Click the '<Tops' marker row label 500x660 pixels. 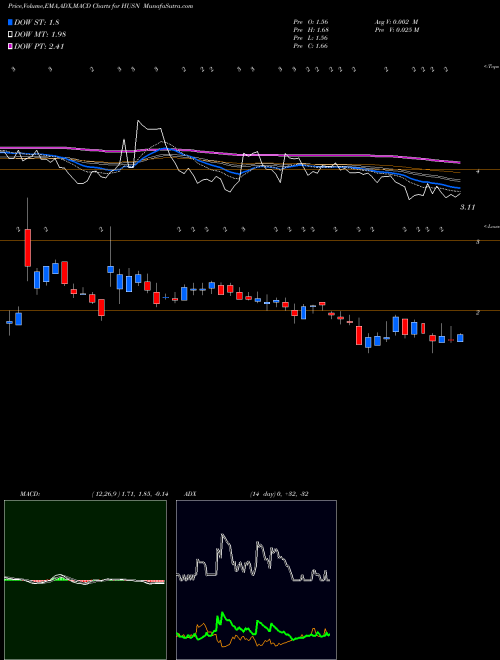491,67
